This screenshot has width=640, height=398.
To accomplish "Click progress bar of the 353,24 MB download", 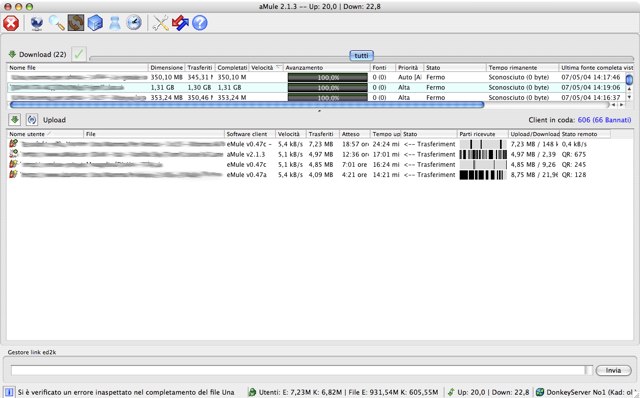I will click(327, 98).
